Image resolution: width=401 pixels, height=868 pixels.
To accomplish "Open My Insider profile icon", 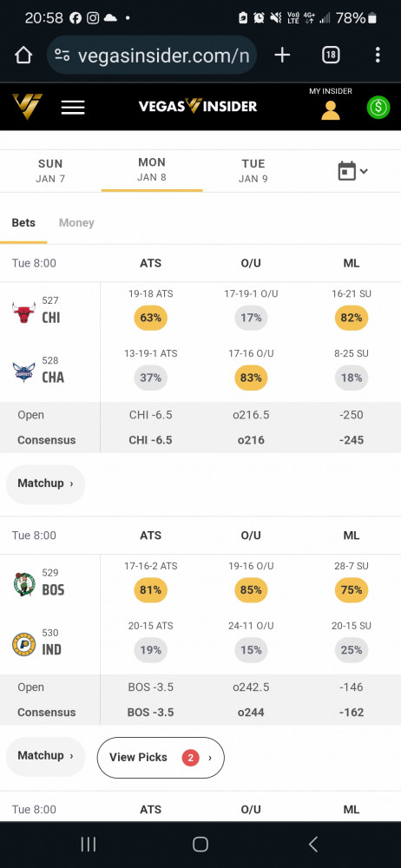I will pos(331,109).
